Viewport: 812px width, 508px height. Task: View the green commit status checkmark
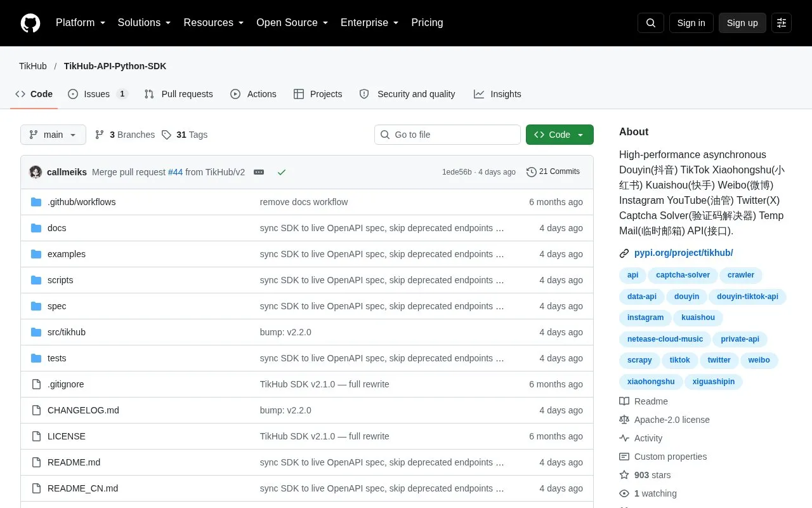pos(282,172)
